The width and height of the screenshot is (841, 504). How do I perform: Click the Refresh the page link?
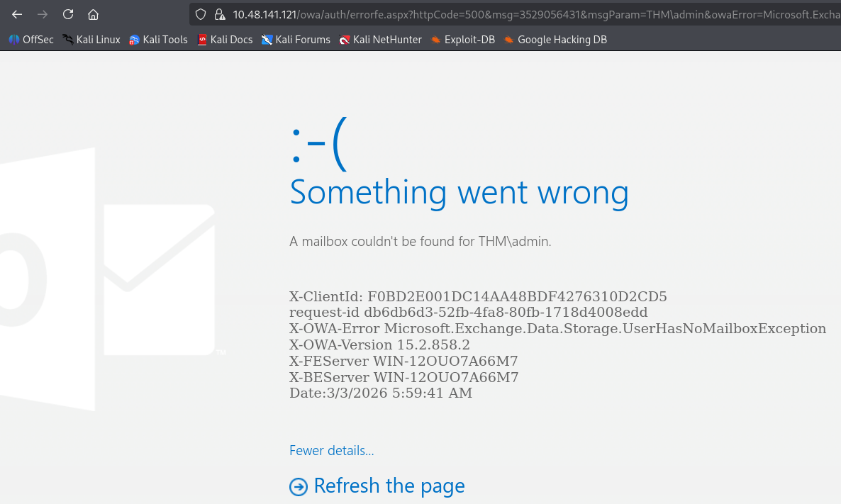tap(389, 486)
